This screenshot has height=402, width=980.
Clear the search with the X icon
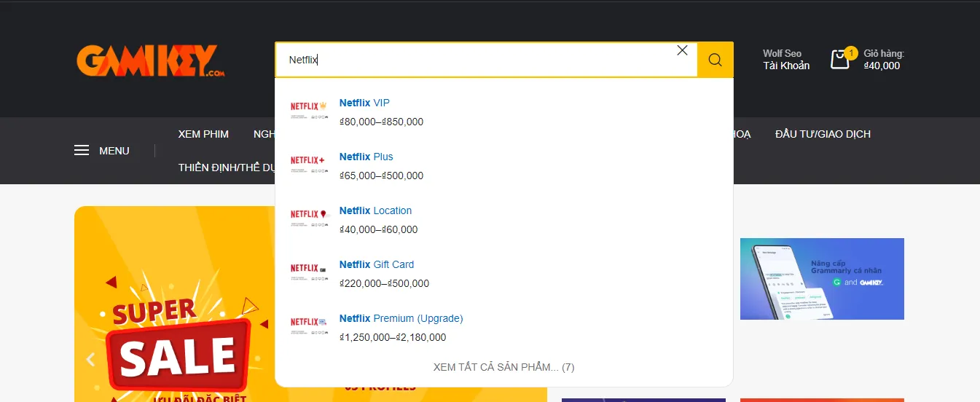682,50
